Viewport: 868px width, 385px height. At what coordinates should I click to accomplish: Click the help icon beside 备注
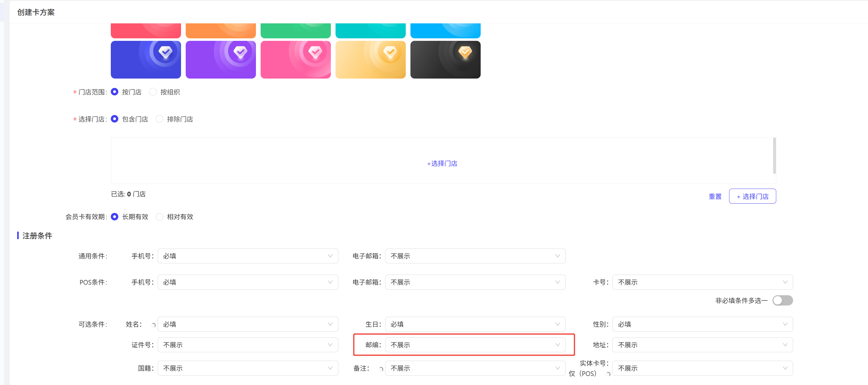point(381,369)
